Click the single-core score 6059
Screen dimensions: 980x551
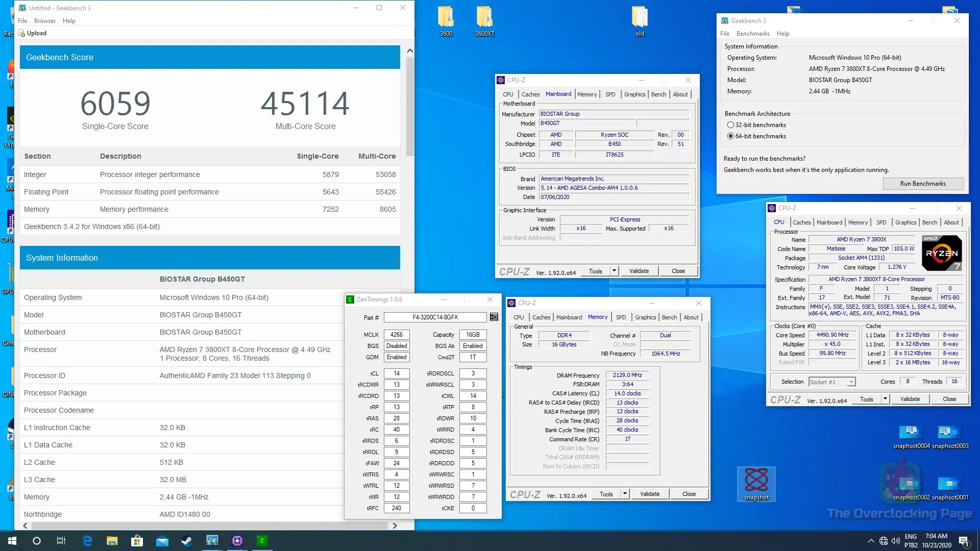(x=115, y=104)
